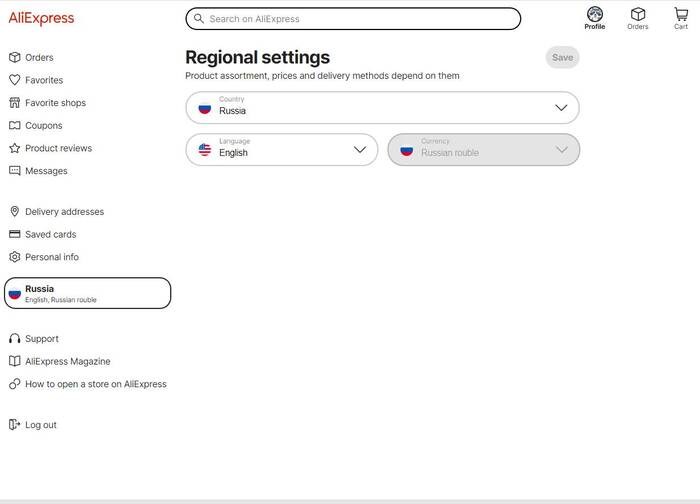The image size is (700, 504).
Task: Click the Favorites heart icon
Action: pyautogui.click(x=14, y=80)
